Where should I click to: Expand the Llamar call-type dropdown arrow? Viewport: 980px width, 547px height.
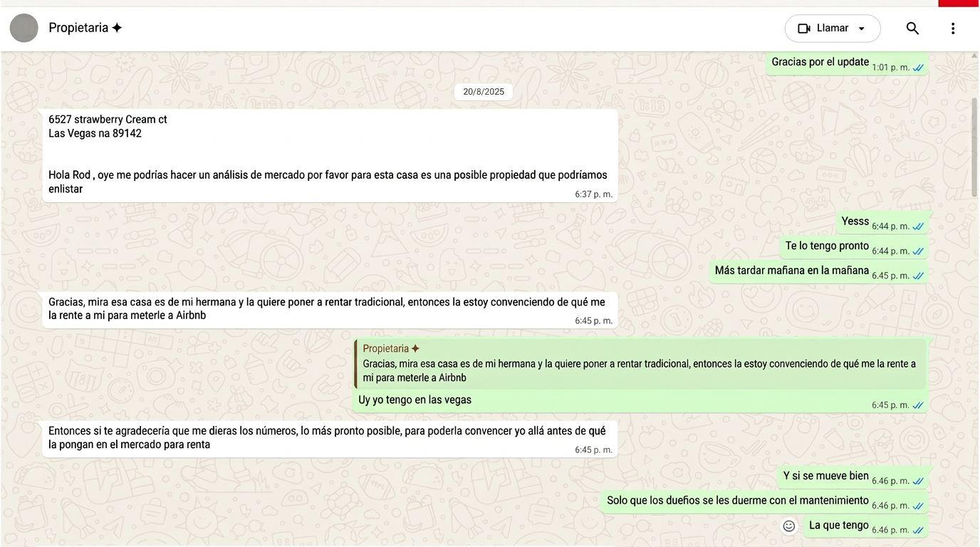pos(862,28)
